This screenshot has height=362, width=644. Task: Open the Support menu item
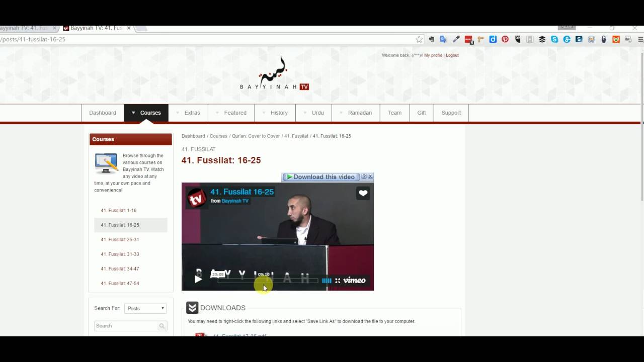click(451, 113)
